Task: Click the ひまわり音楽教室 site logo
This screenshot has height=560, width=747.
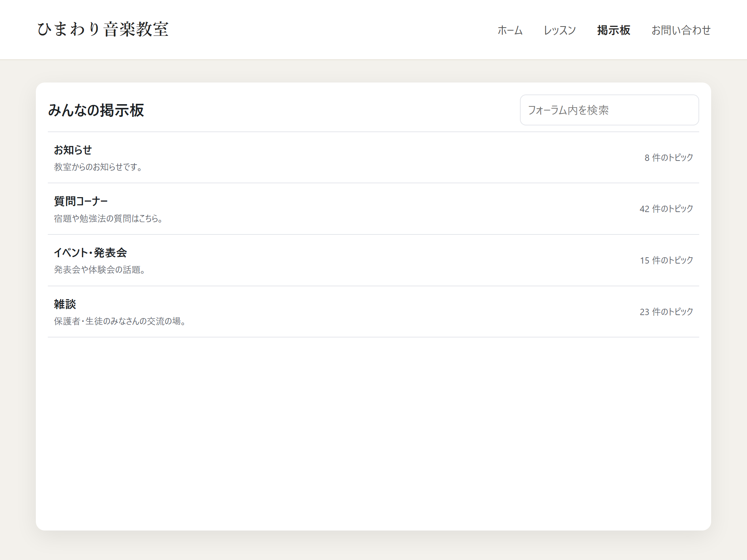Action: coord(103,29)
